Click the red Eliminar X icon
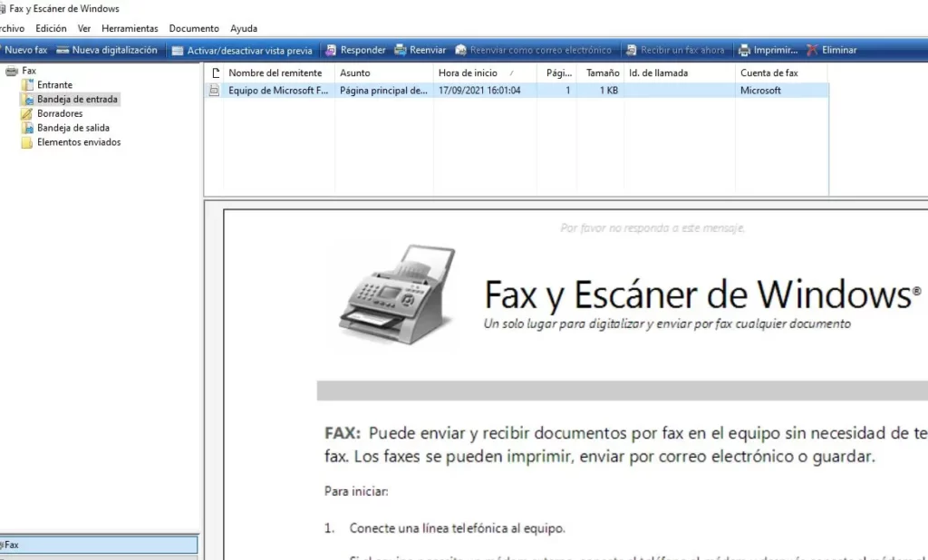The image size is (928, 560). 812,51
